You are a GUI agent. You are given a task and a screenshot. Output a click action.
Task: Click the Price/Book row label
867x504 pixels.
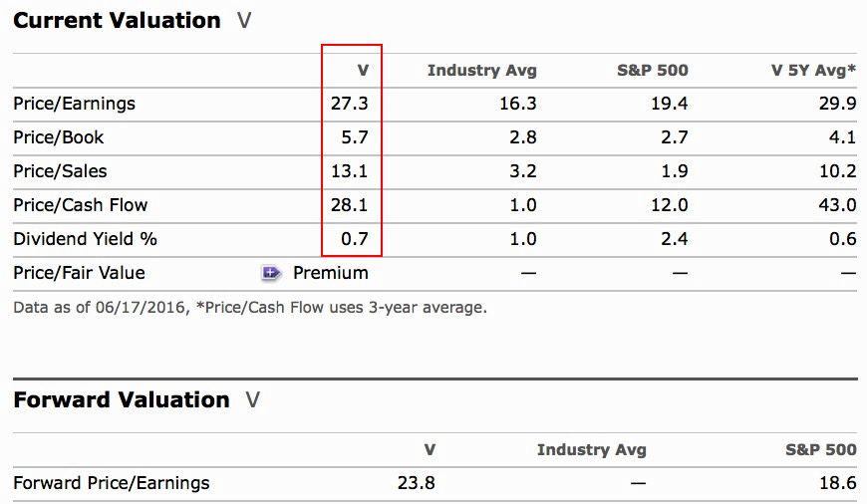tap(58, 137)
